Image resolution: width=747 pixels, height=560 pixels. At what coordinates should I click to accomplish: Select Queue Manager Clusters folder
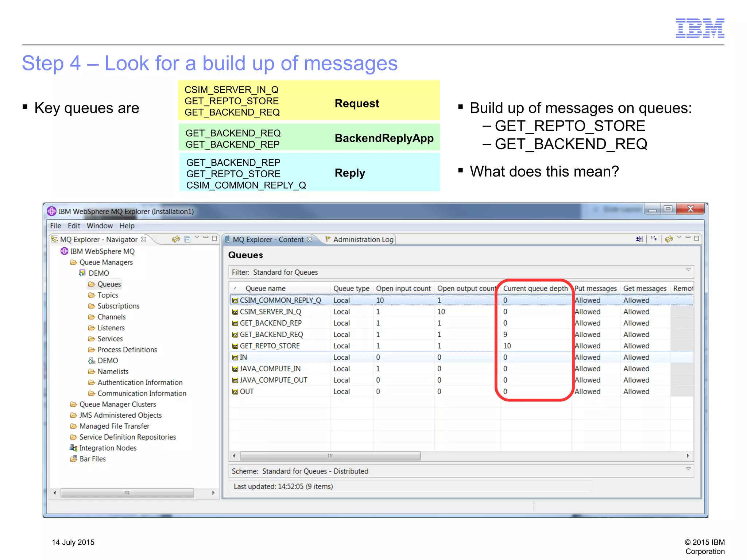click(113, 404)
